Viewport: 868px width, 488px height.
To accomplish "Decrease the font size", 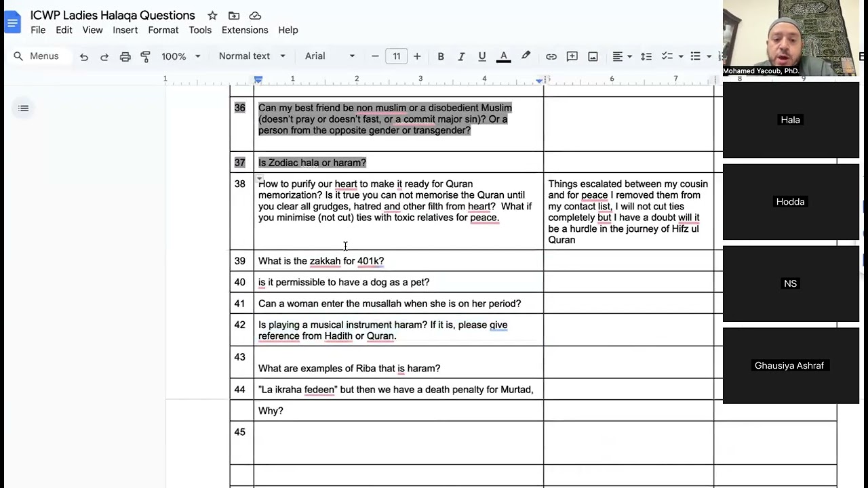I will (x=375, y=56).
